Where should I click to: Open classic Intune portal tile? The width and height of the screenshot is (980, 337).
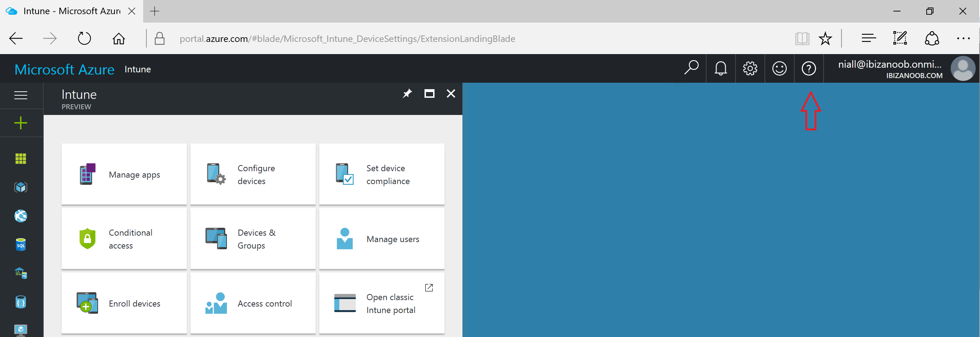382,303
